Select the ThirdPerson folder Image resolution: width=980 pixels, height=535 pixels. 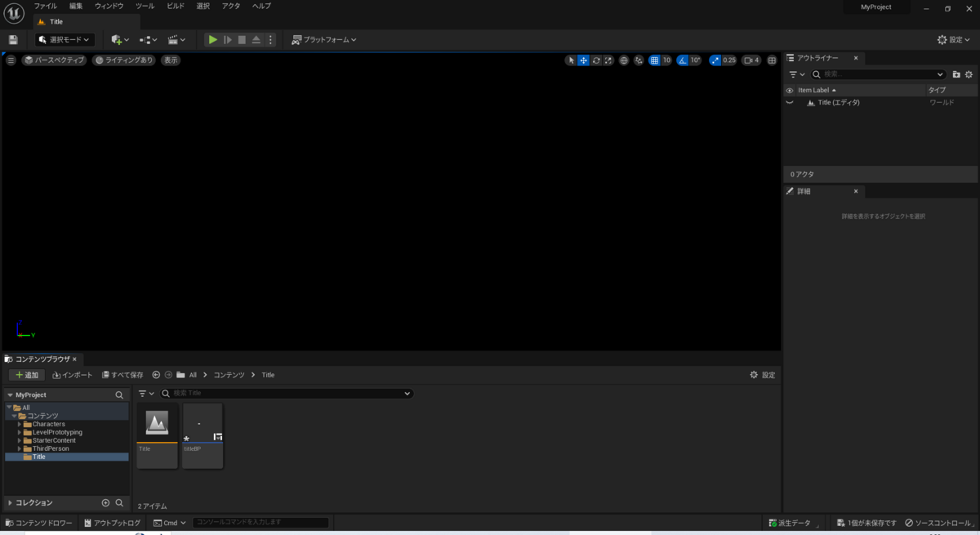51,448
